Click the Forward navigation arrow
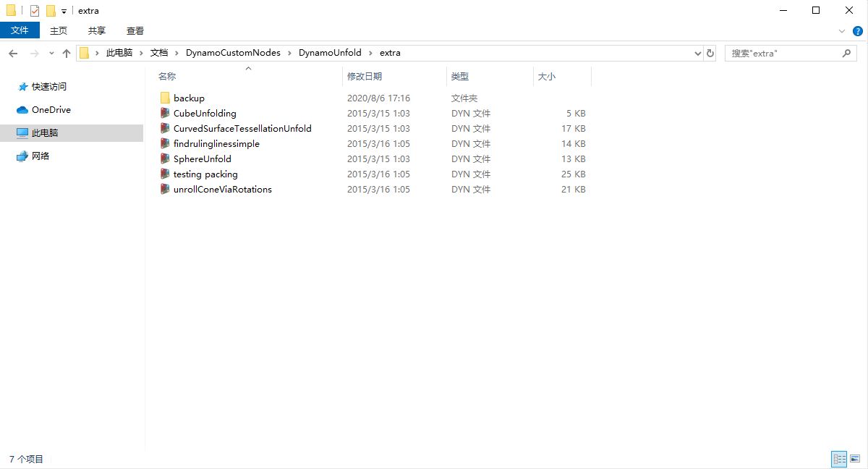This screenshot has height=469, width=868. click(x=34, y=53)
